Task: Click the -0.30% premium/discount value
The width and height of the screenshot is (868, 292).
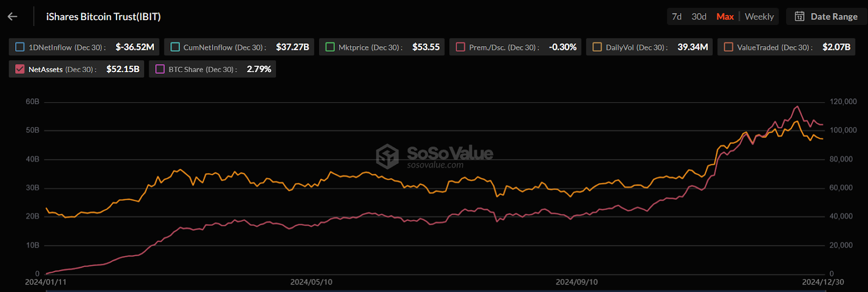Action: coord(563,47)
